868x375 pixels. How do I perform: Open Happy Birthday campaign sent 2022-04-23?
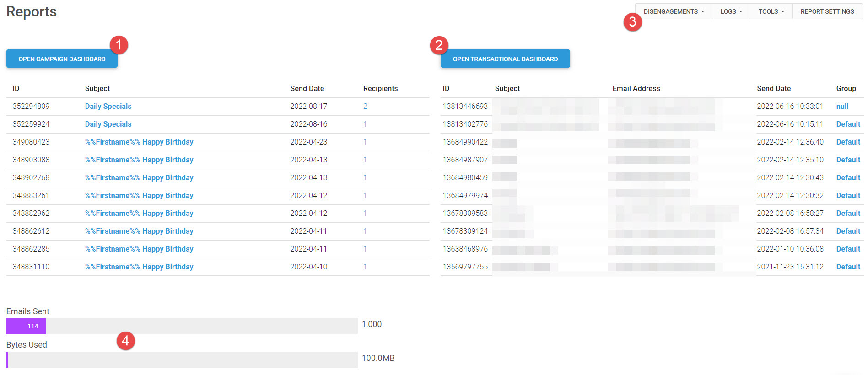[139, 142]
